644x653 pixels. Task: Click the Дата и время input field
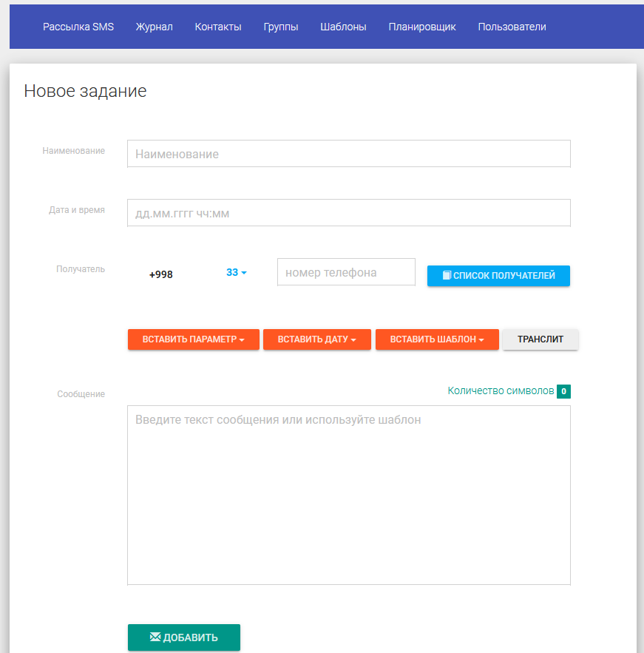point(348,213)
